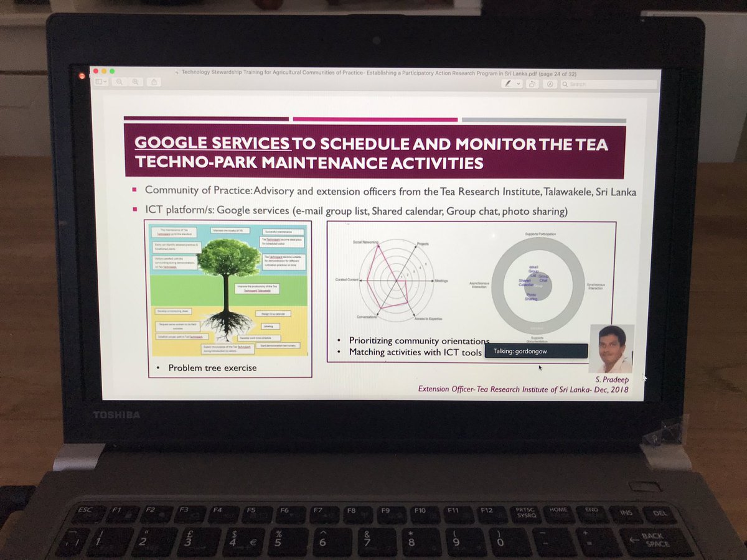The height and width of the screenshot is (560, 747).
Task: Open the Share button in toolbar
Action: pyautogui.click(x=154, y=82)
